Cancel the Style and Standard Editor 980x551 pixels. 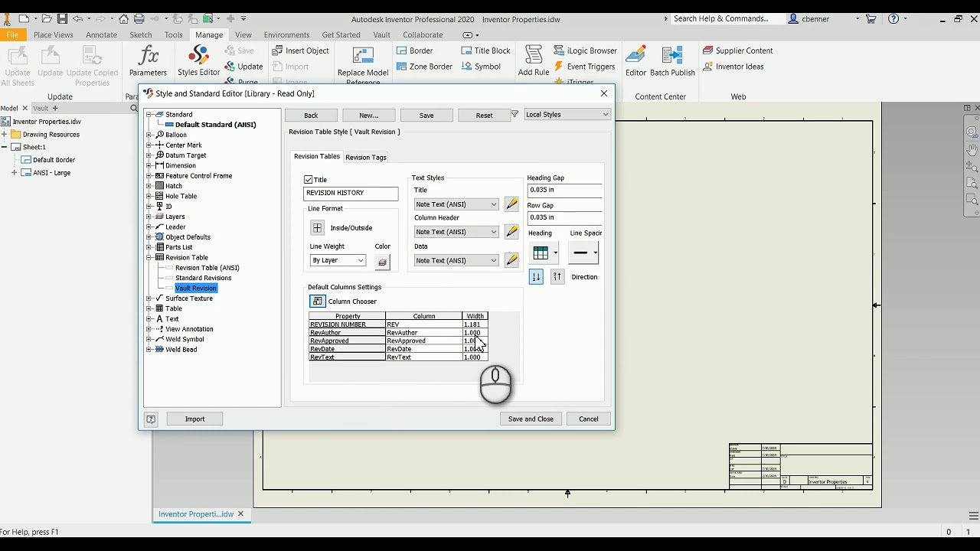[x=589, y=419]
